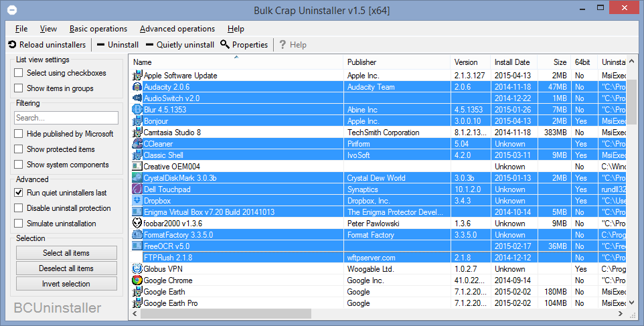Viewport: 644px width, 326px height.
Task: Click the Audacity 2.0.6 app icon
Action: point(137,87)
